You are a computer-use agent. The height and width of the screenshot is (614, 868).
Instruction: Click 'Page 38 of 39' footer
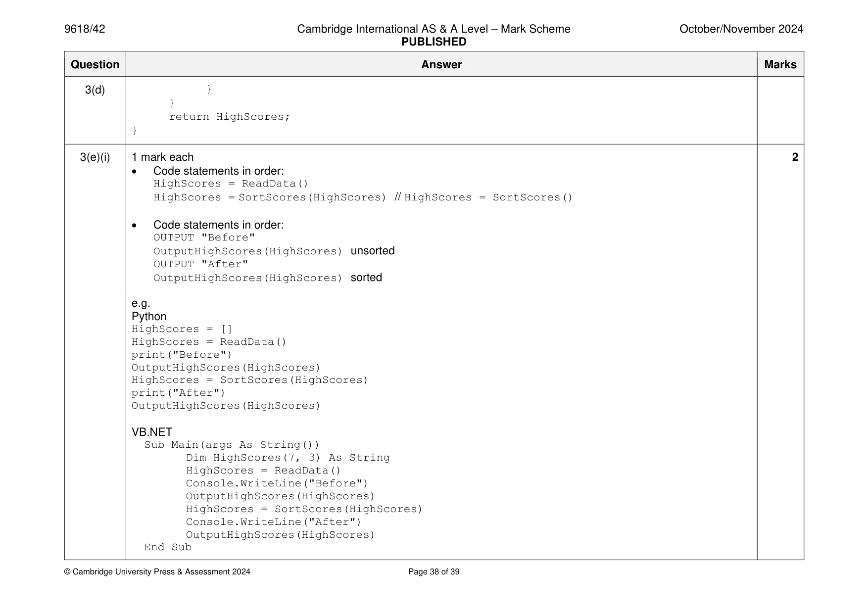[434, 572]
